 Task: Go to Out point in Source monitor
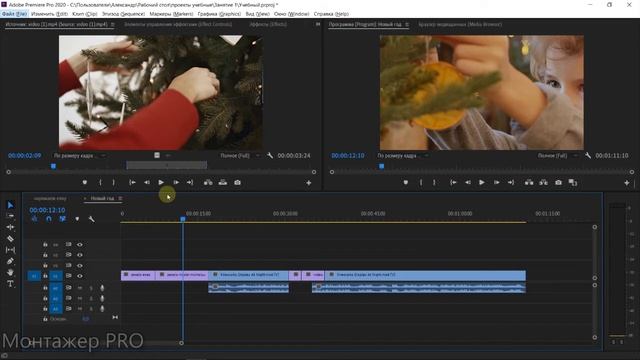pos(190,182)
